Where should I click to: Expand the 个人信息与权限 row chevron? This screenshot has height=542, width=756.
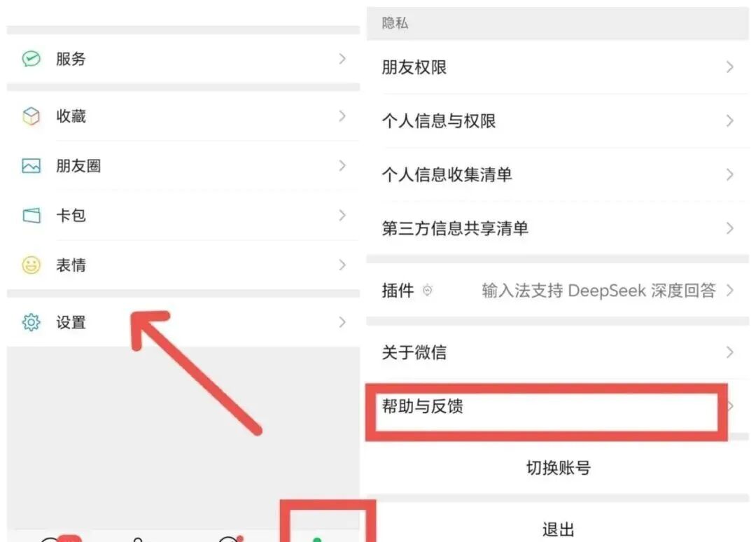tap(730, 120)
